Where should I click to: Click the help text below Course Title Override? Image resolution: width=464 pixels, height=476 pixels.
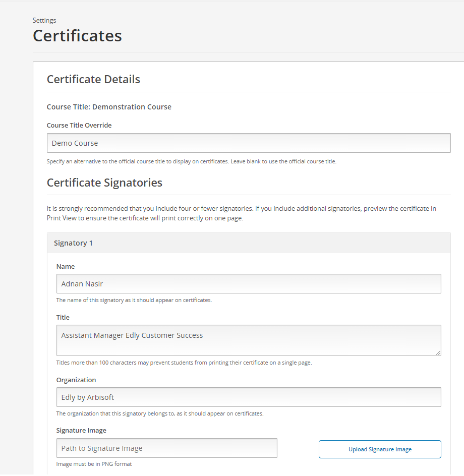pos(191,161)
